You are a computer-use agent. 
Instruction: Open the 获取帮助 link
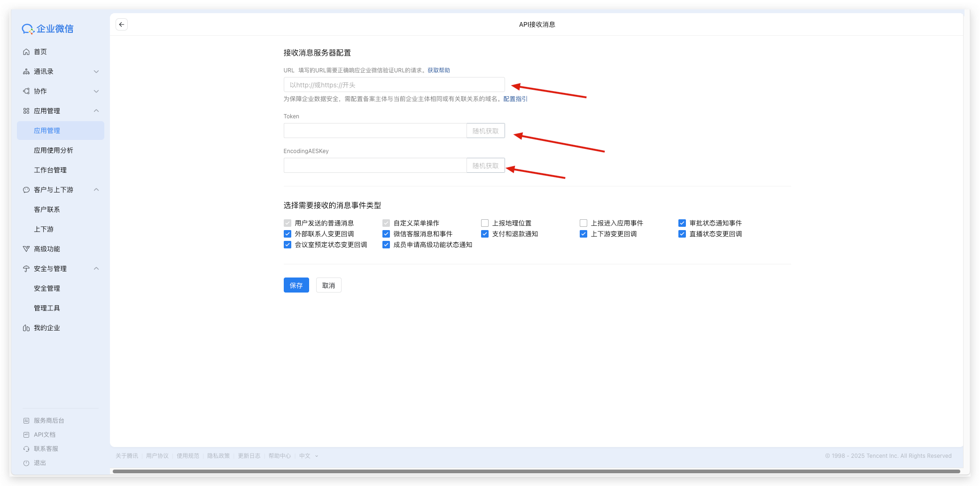(438, 70)
